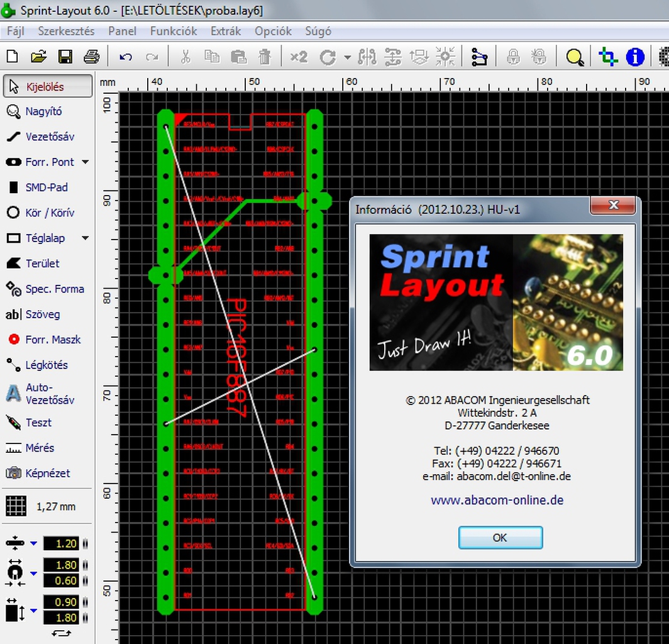This screenshot has height=644, width=669.
Task: Click the ungroup unlock icon
Action: (x=539, y=57)
